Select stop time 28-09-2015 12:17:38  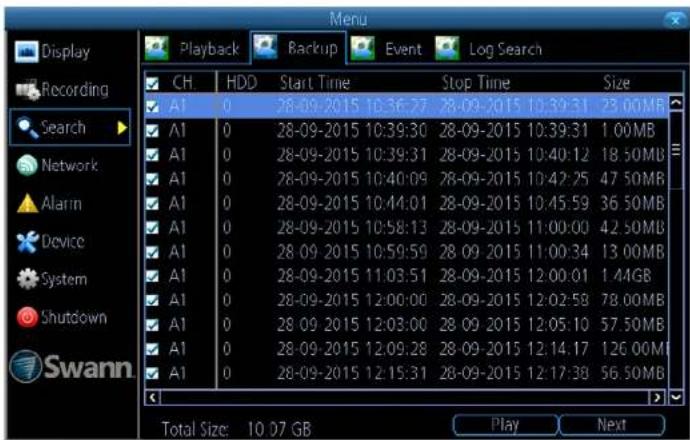(514, 374)
